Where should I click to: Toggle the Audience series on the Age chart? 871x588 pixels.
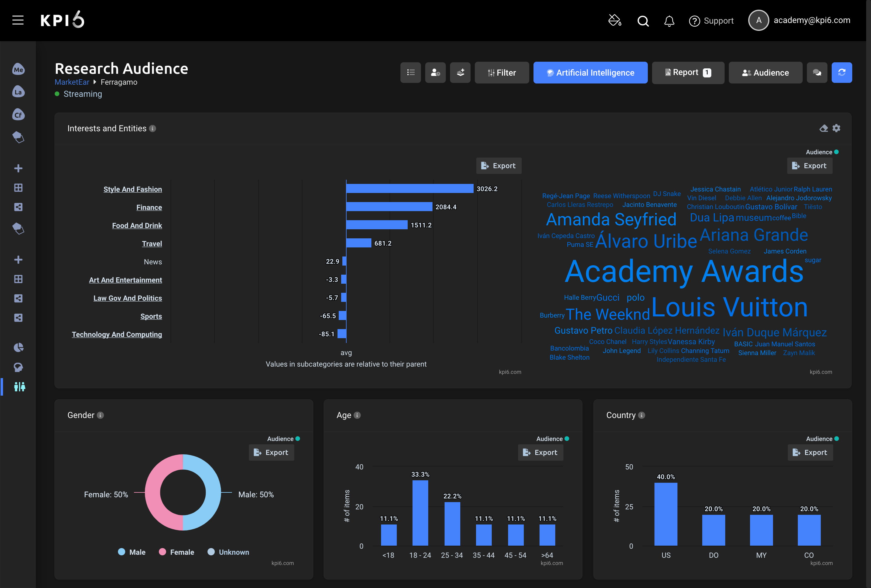552,439
